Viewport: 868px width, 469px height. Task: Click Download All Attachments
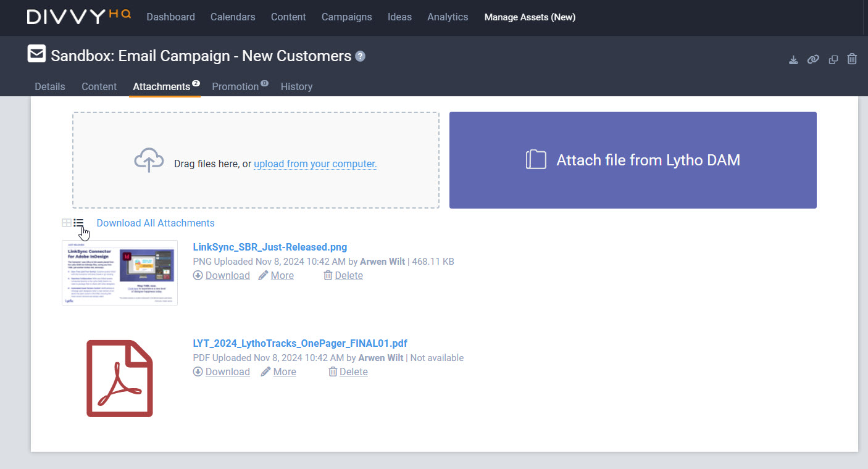[x=156, y=223]
